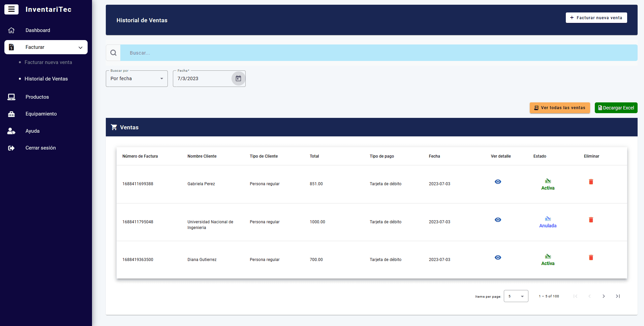
Task: Toggle Anulada status of Universidad Nacional invoice
Action: point(548,222)
